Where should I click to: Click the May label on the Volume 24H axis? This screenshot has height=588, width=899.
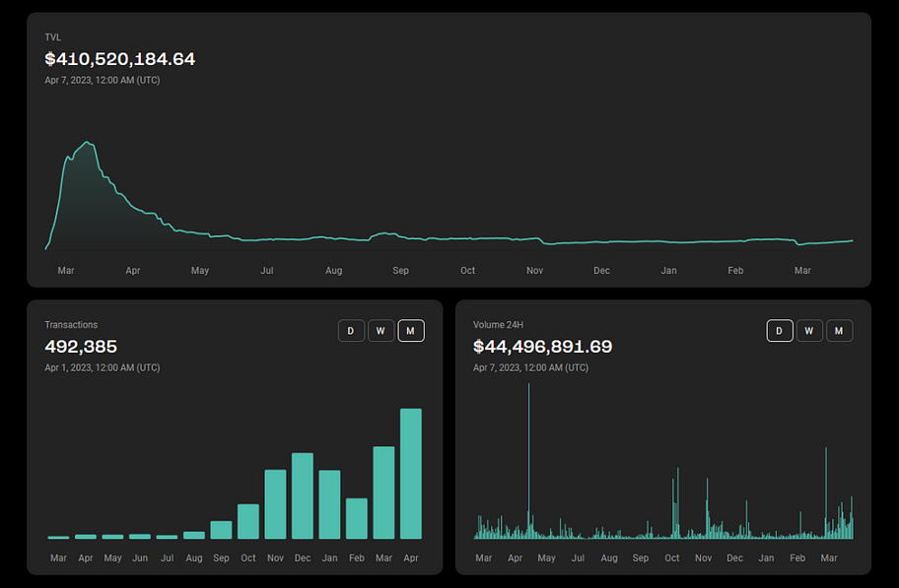click(546, 558)
